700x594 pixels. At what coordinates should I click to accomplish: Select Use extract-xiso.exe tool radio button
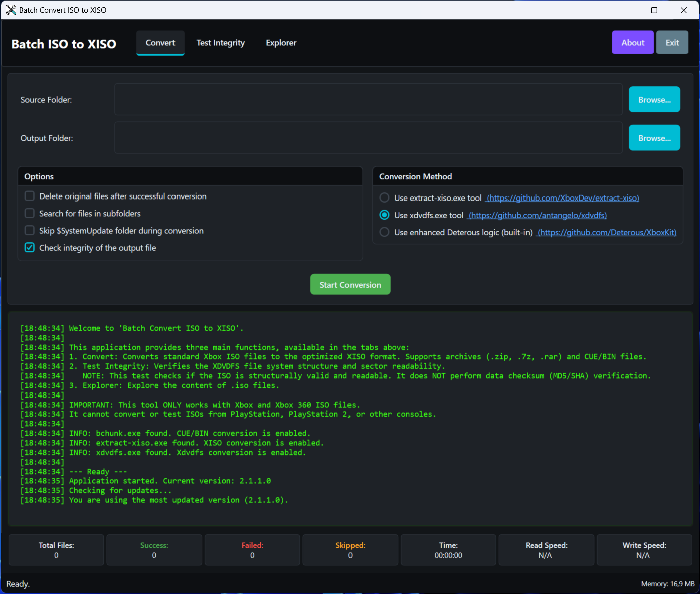(x=384, y=197)
